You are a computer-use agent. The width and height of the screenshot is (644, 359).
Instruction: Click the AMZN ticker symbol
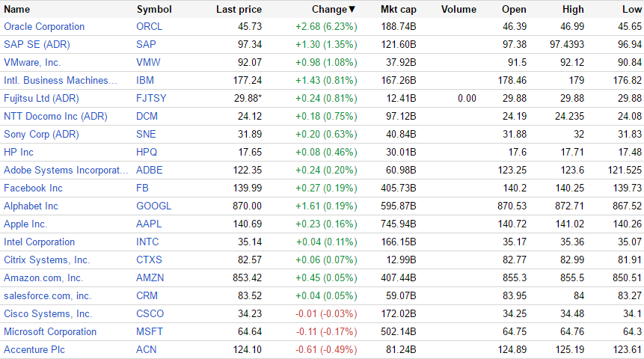tap(150, 278)
